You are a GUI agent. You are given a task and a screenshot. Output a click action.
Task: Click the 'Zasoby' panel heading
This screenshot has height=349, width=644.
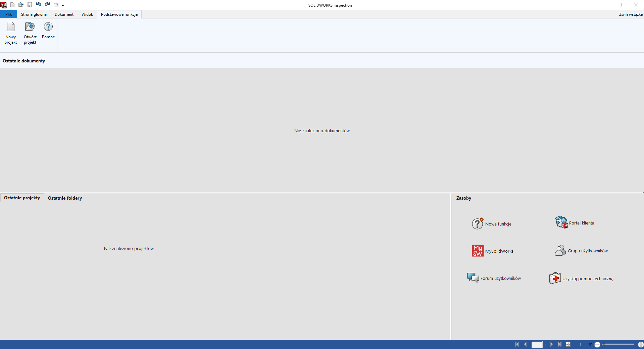point(464,198)
